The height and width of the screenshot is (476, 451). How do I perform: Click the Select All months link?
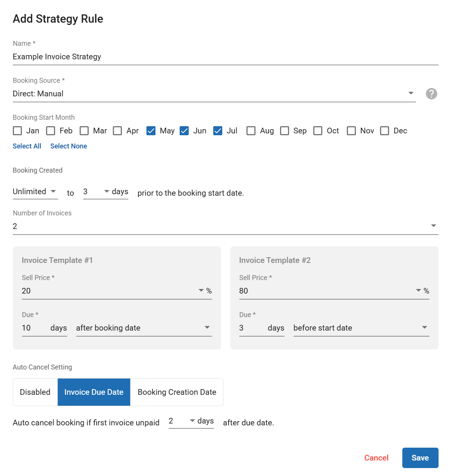pos(27,146)
